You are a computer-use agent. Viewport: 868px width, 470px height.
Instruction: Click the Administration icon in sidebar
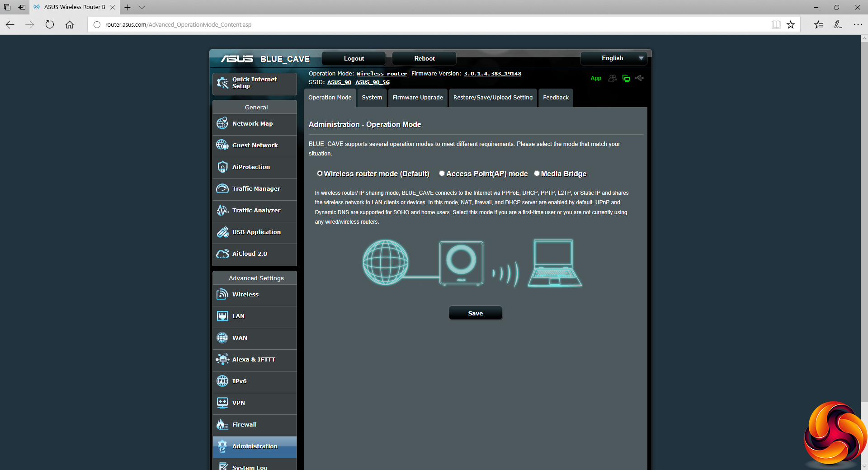point(222,446)
